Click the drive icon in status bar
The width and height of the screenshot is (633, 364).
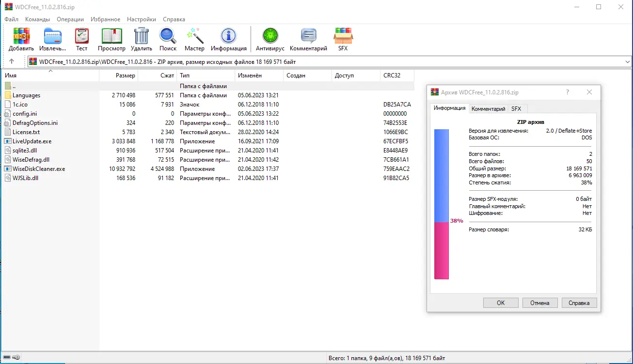(7, 358)
